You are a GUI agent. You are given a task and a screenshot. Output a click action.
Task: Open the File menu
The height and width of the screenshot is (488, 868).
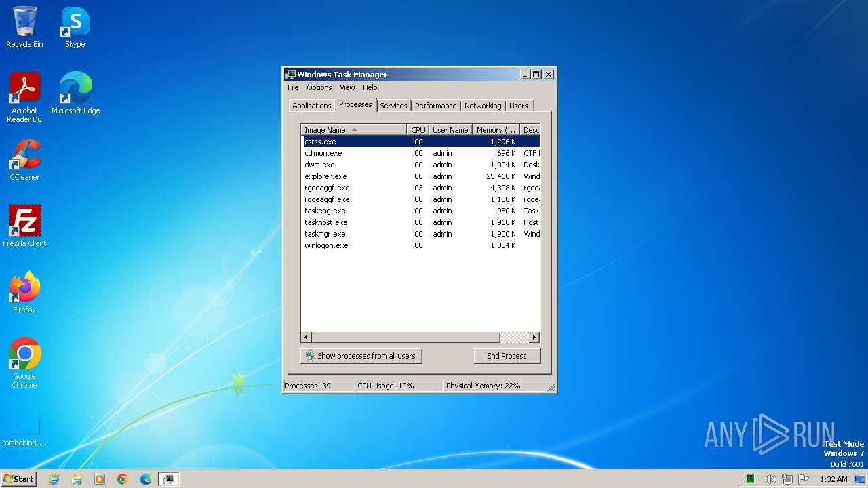tap(293, 87)
